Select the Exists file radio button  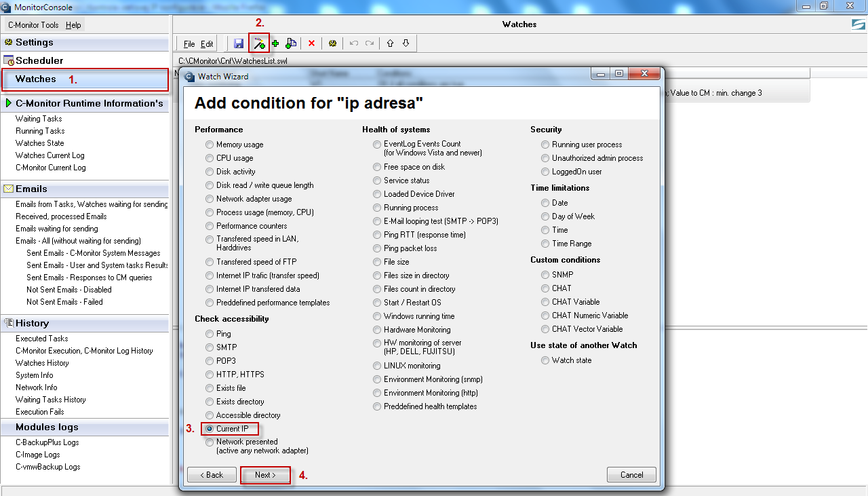tap(210, 388)
